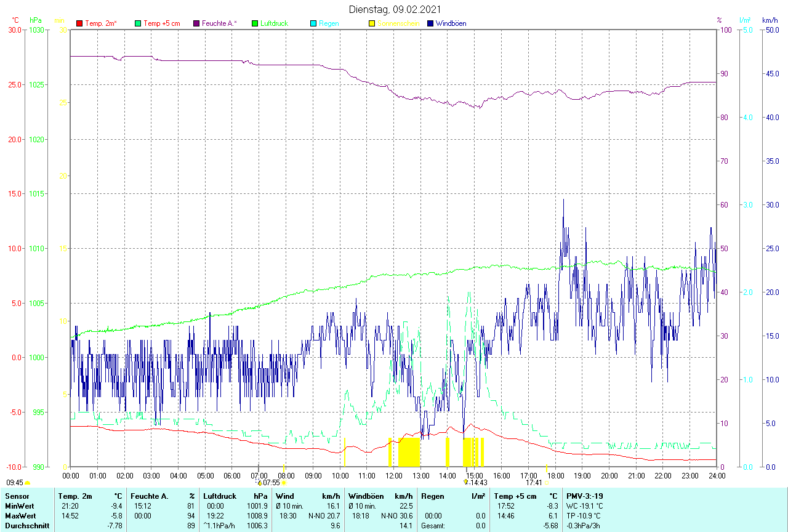This screenshot has height=532, width=788.
Task: Select the 'Luftdruck' legend label
Action: (275, 23)
